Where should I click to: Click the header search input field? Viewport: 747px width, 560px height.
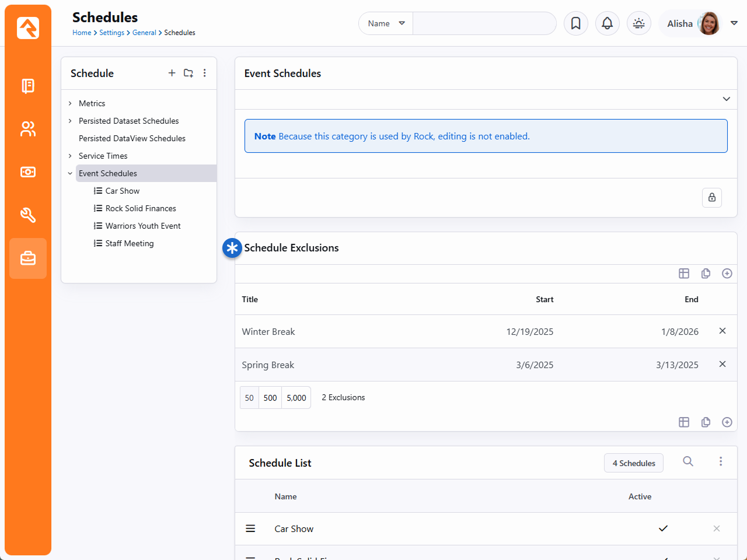tap(484, 23)
